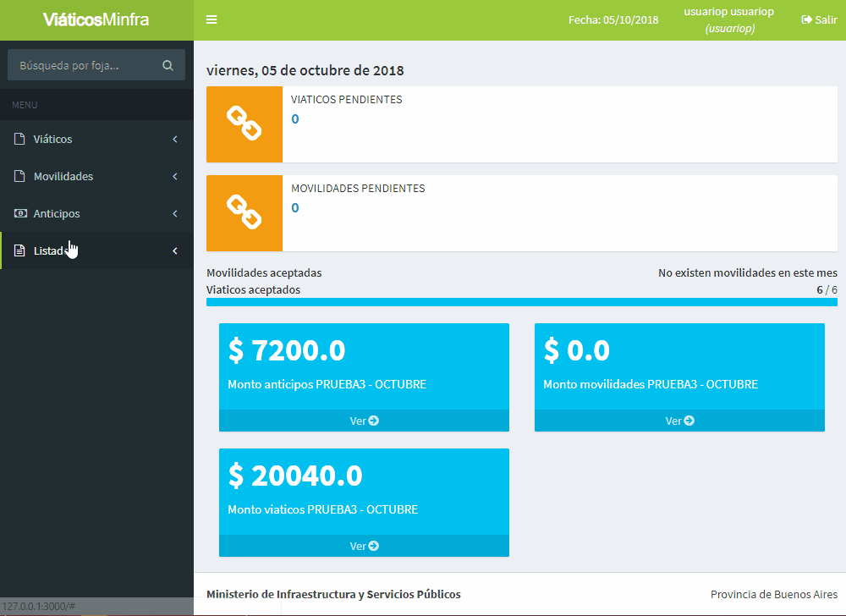
Task: Click Ver under Monto anticipos card
Action: (x=364, y=421)
